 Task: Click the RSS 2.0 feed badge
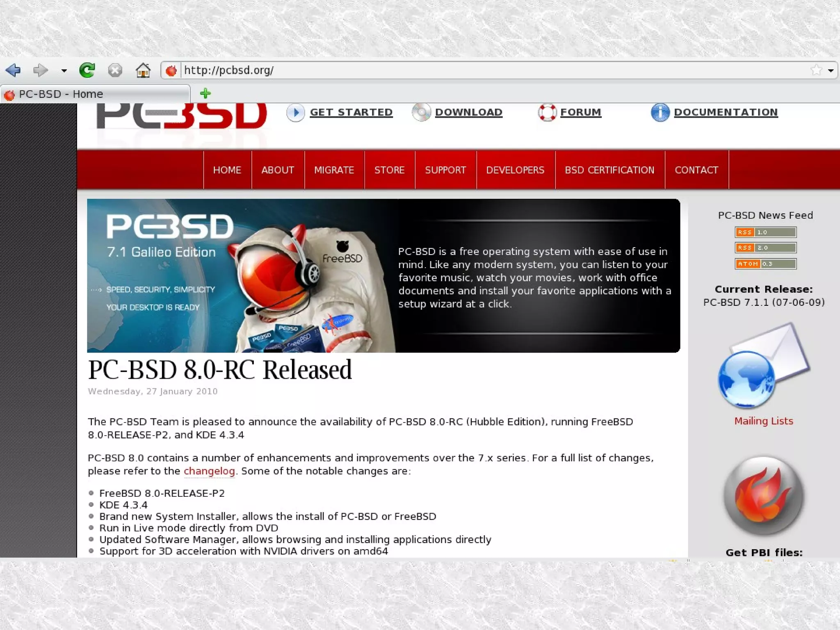click(x=765, y=248)
